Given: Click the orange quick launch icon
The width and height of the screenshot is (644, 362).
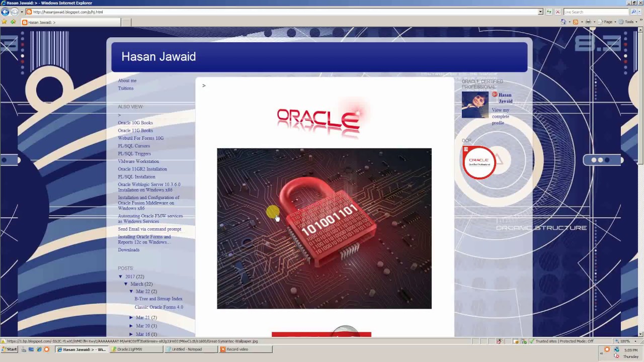Looking at the screenshot, I should 47,349.
